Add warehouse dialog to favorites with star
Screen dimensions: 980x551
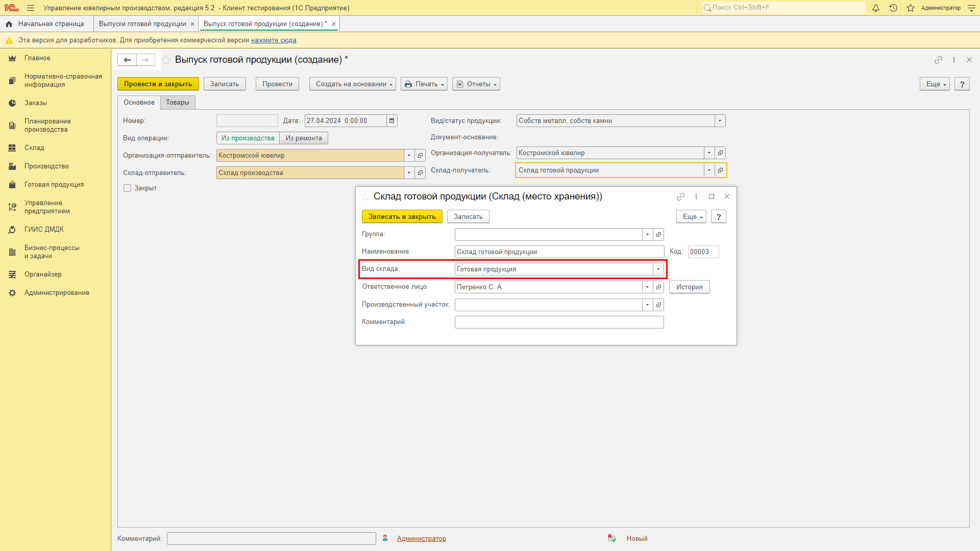[x=365, y=196]
